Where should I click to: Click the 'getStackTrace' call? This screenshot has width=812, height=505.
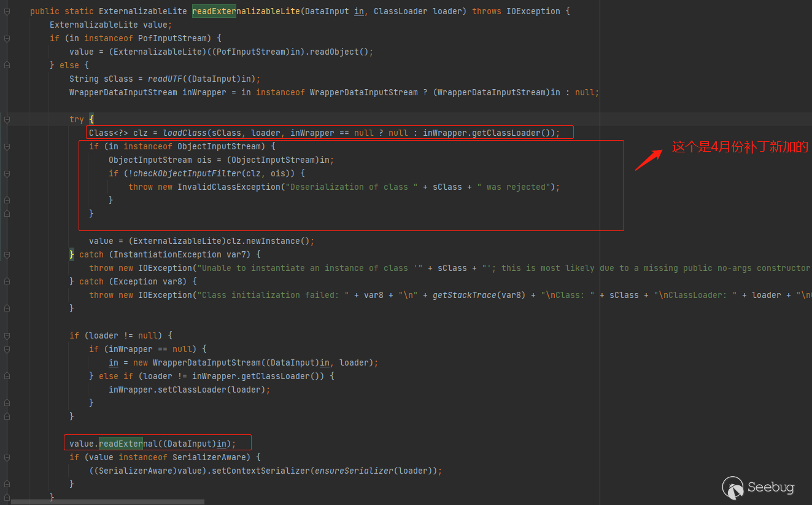pos(465,295)
